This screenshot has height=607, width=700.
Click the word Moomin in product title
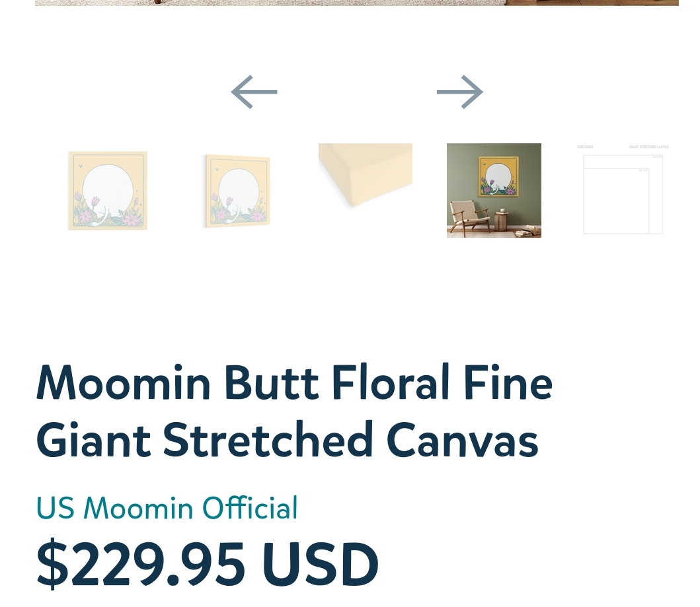tap(124, 383)
